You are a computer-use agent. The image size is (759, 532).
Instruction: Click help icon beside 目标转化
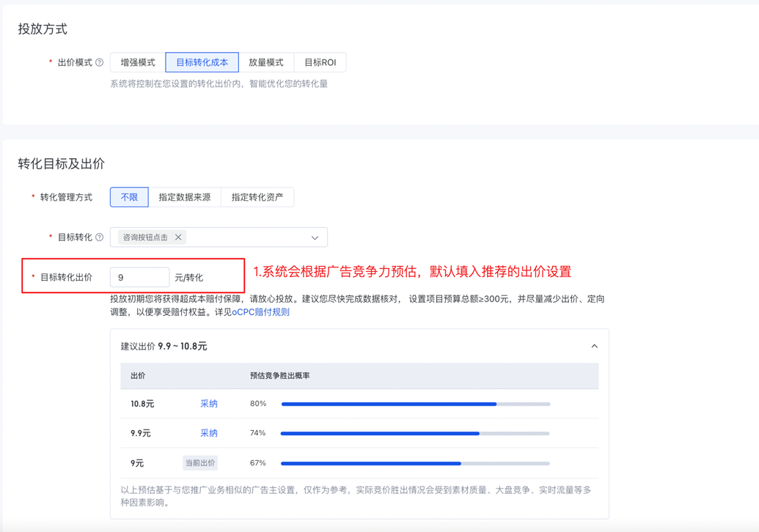(100, 237)
